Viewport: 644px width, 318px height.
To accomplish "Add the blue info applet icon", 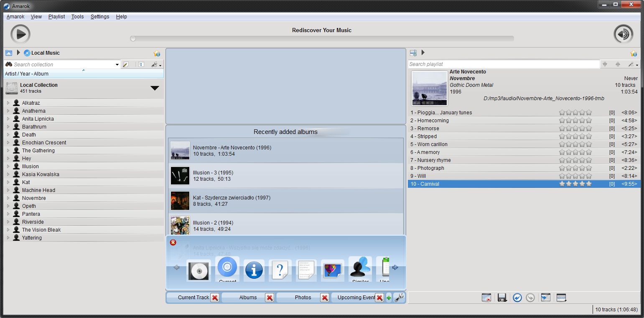I will tap(254, 270).
